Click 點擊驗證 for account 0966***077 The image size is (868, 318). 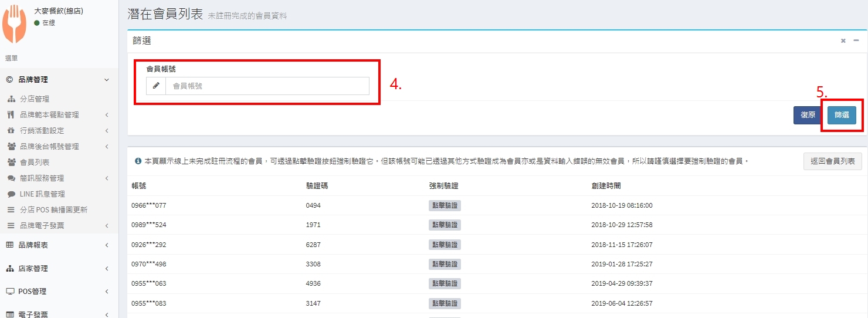445,205
